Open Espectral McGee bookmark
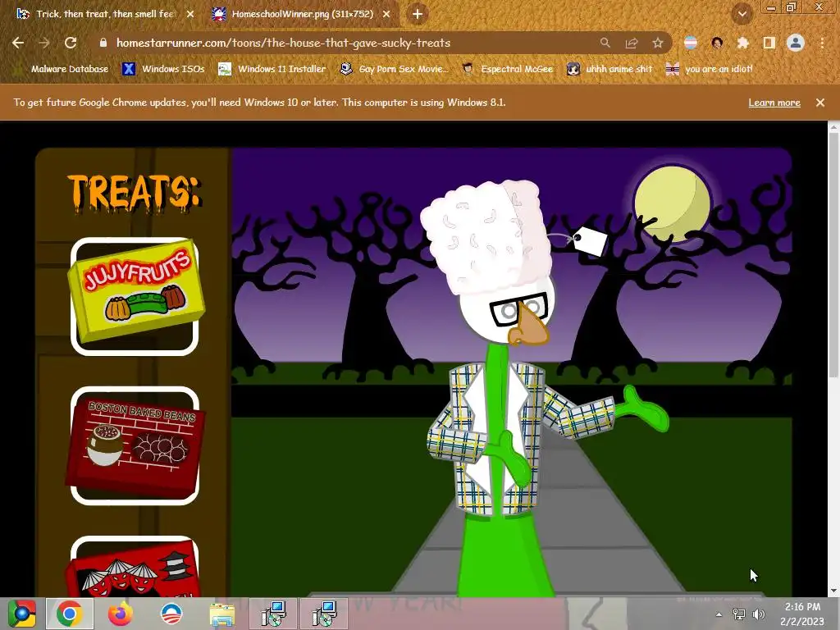The height and width of the screenshot is (630, 840). (507, 69)
